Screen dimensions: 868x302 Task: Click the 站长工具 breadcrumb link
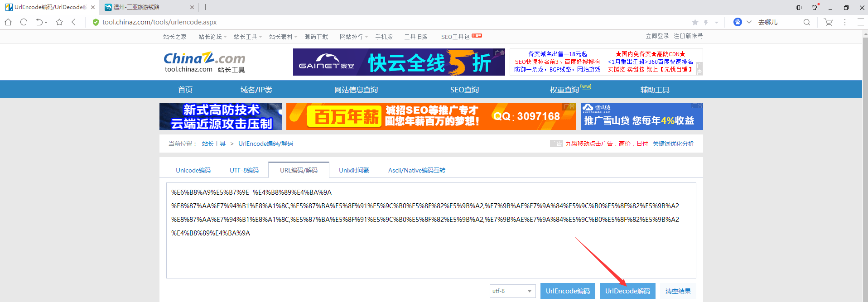214,144
